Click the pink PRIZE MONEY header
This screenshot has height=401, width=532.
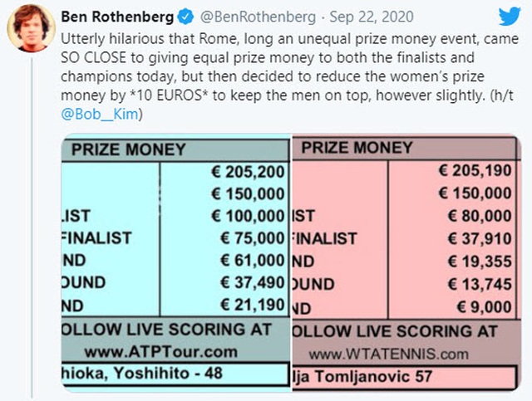(x=357, y=148)
